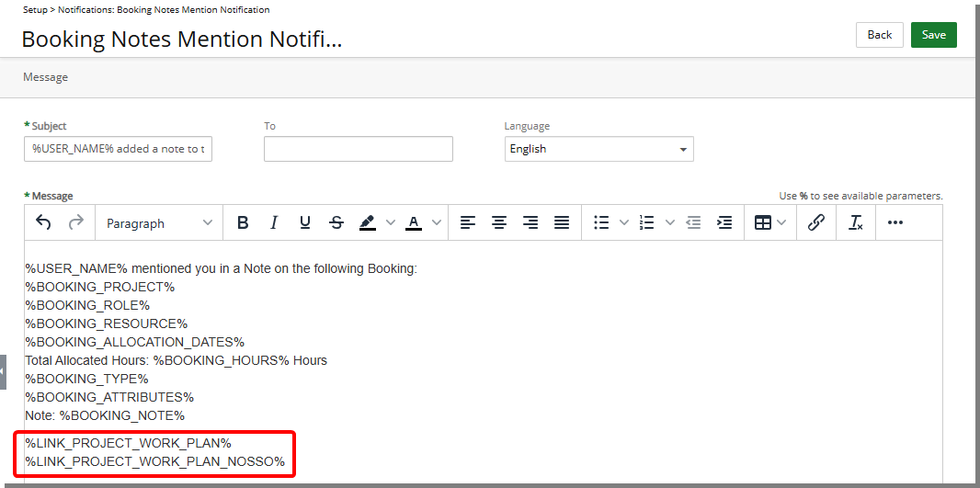Click the %BOOKING_TYPE% parameter text
Viewport: 980px width, 488px height.
86,379
